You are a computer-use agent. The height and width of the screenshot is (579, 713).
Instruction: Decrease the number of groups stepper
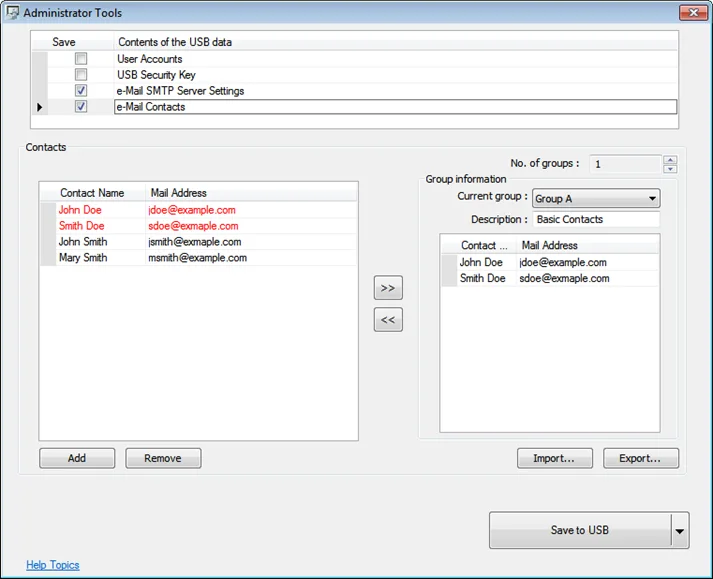(x=670, y=169)
